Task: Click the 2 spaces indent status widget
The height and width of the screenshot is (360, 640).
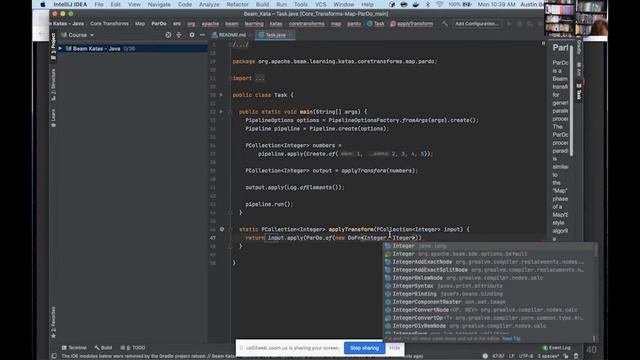Action: [x=548, y=356]
